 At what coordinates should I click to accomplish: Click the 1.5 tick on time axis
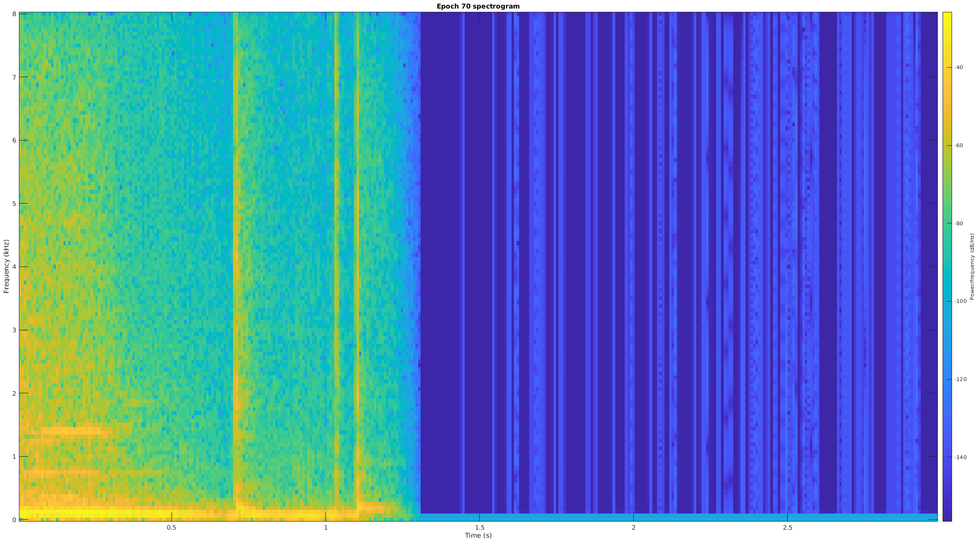[x=479, y=527]
